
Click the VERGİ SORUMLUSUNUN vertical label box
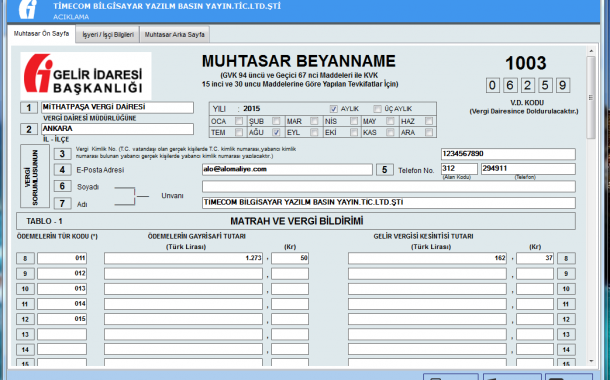pos(35,176)
